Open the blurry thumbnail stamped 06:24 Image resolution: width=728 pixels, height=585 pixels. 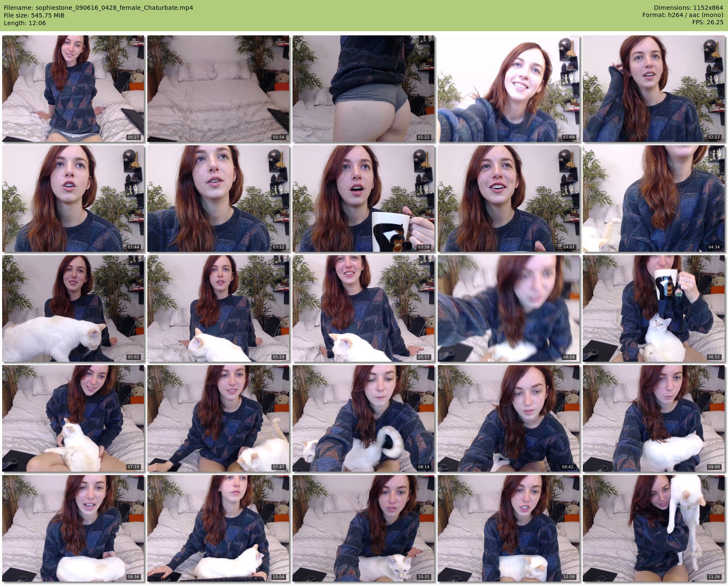pyautogui.click(x=509, y=308)
